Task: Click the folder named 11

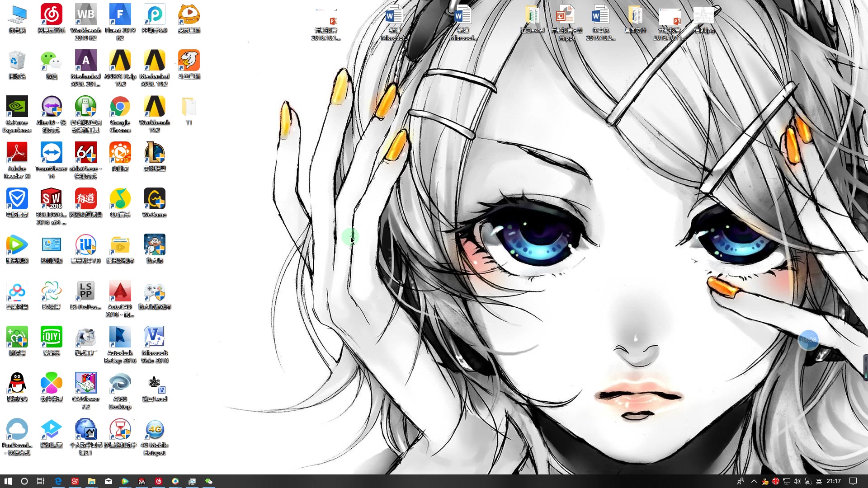Action: pyautogui.click(x=189, y=107)
